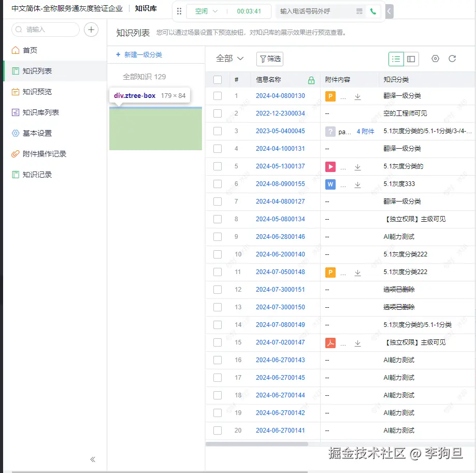Click the 筛选 filter button
476x473 pixels.
(x=270, y=59)
